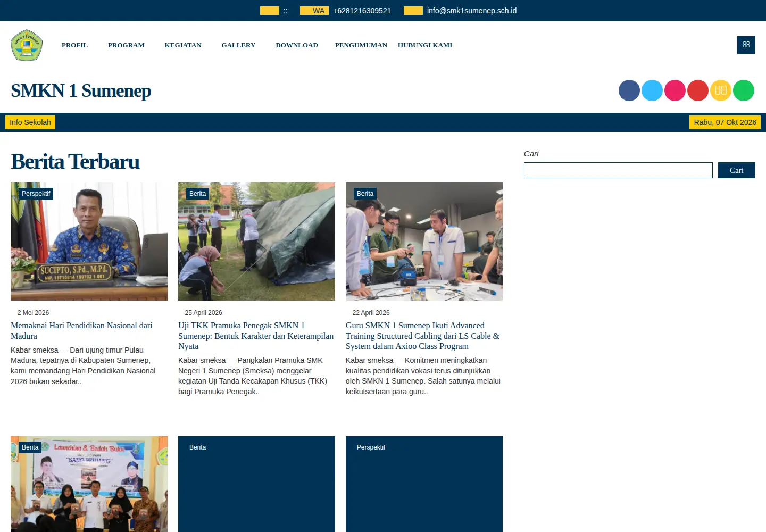This screenshot has width=766, height=532.
Task: Click the date text "22 April 2026"
Action: click(371, 313)
